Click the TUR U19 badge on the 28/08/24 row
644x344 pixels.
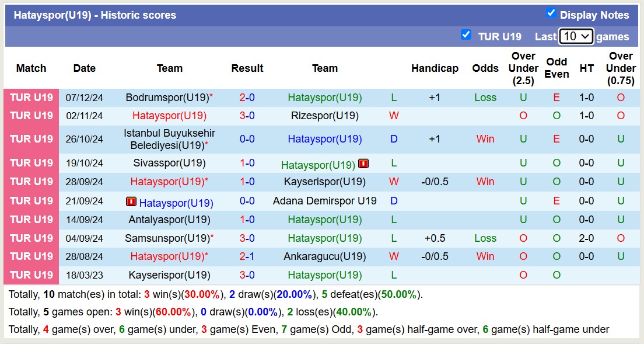(x=31, y=256)
